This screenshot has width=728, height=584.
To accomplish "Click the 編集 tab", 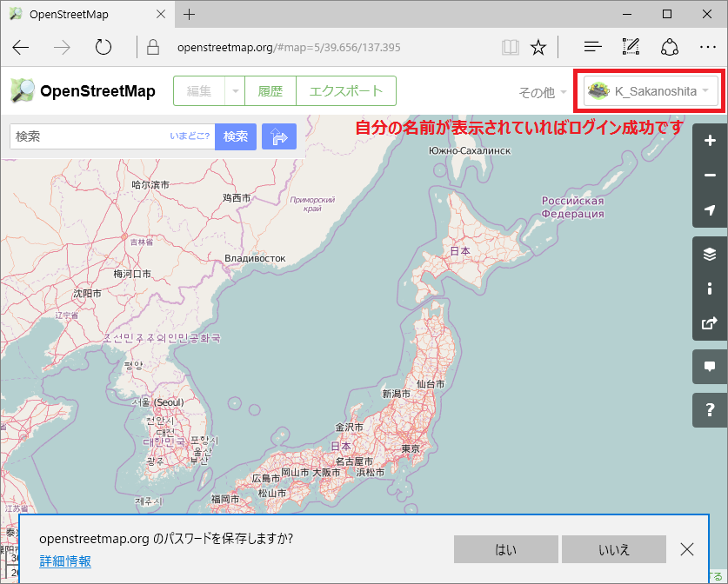I will [199, 91].
